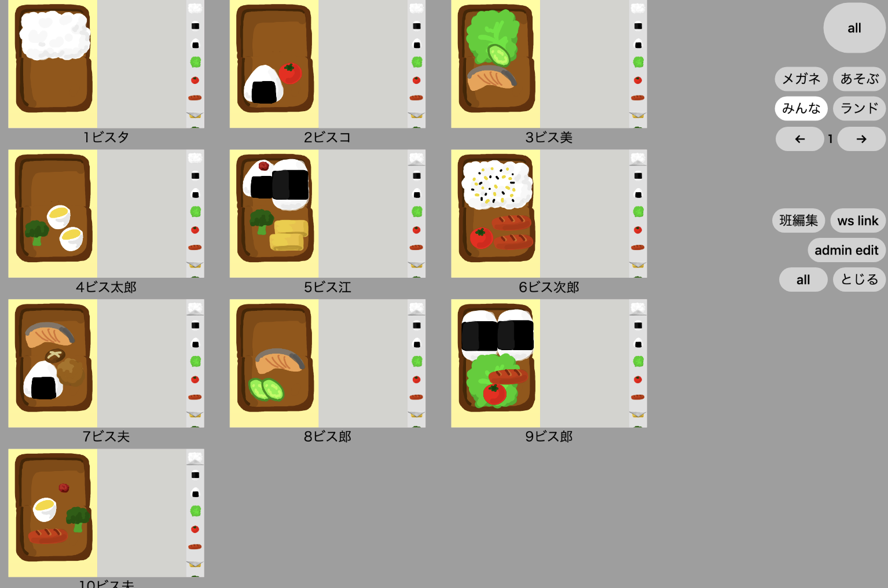888x588 pixels.
Task: Choose the square nori rice ball icon in 6ビス次郎's palette
Action: [x=638, y=176]
